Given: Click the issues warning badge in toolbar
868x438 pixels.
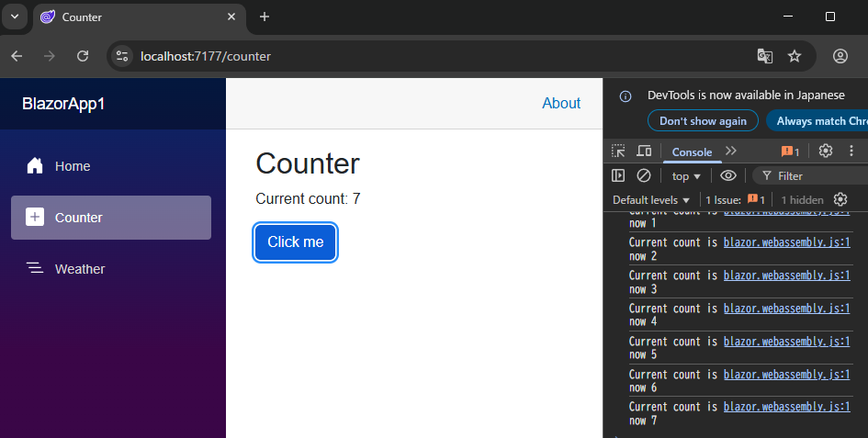Looking at the screenshot, I should [x=790, y=152].
